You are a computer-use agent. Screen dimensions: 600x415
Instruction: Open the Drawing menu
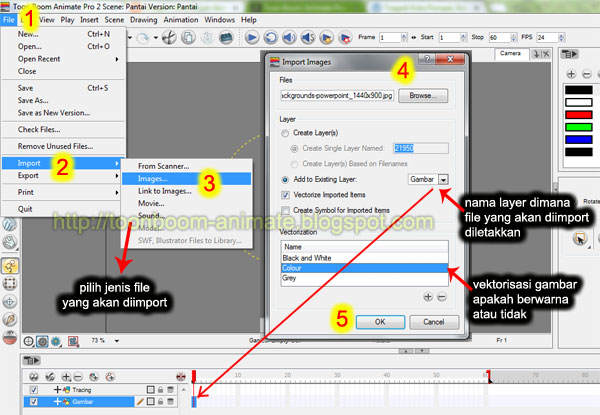coord(143,20)
